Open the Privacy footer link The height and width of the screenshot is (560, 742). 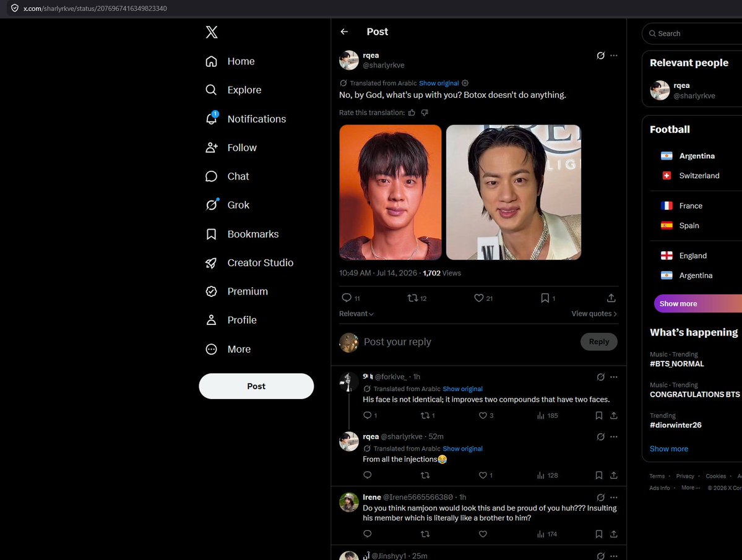(684, 476)
